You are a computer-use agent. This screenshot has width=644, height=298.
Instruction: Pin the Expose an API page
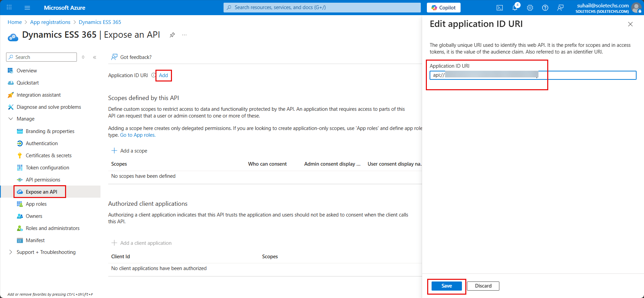[x=172, y=35]
